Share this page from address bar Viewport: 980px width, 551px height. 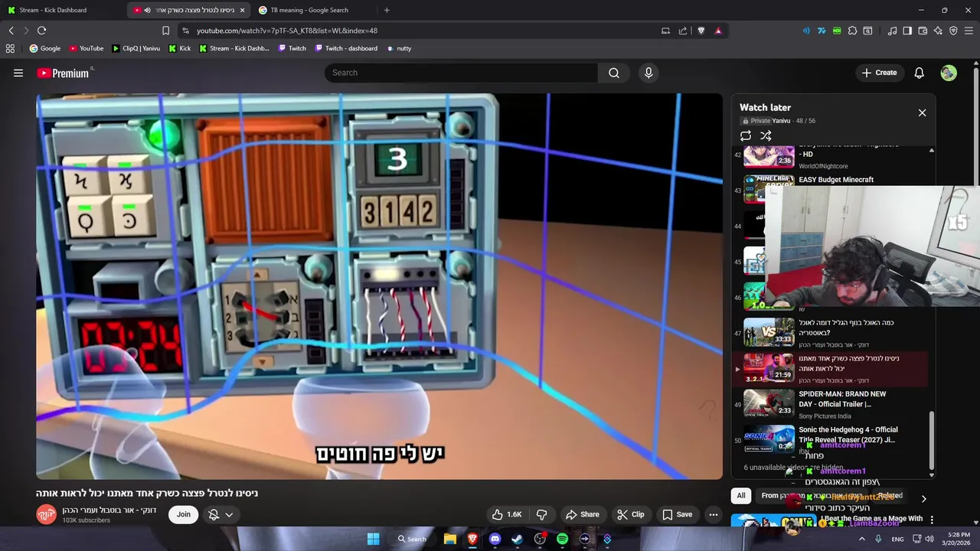683,31
